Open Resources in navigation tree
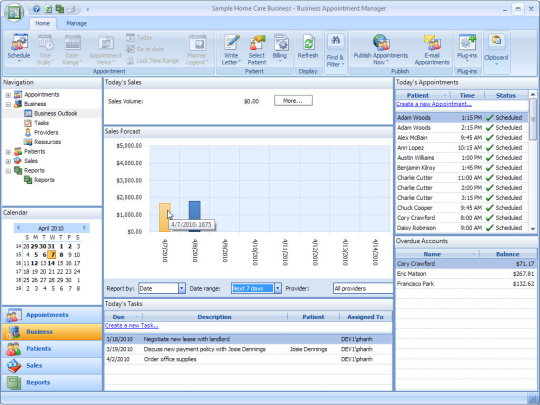540x405 pixels. tap(48, 142)
